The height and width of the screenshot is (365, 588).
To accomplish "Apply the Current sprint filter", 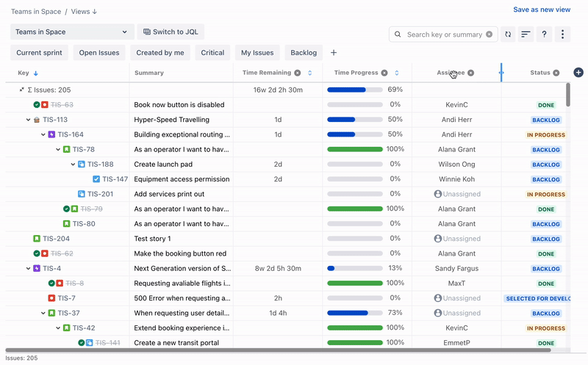I will 40,52.
